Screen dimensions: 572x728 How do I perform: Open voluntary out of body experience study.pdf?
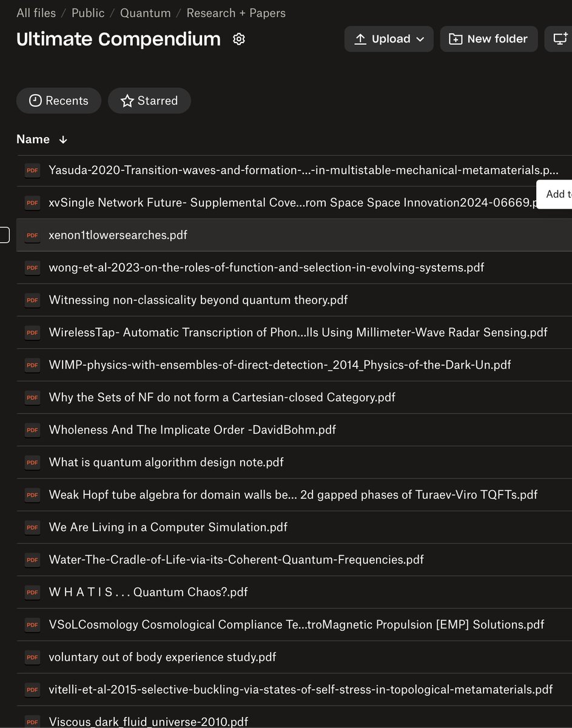(163, 657)
